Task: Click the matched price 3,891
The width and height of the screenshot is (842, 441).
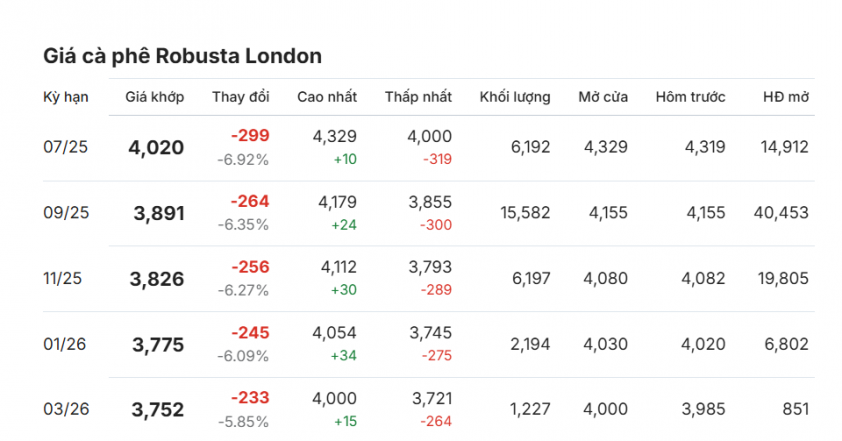Action: 159,213
